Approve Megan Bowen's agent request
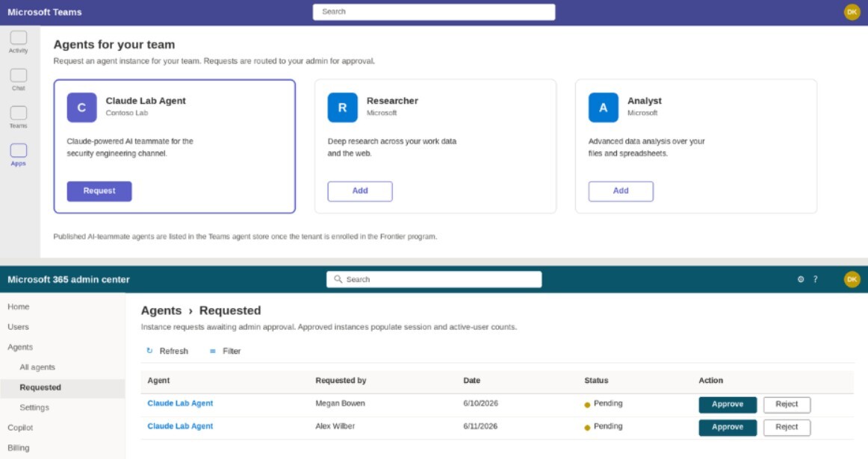This screenshot has height=459, width=868. 728,405
